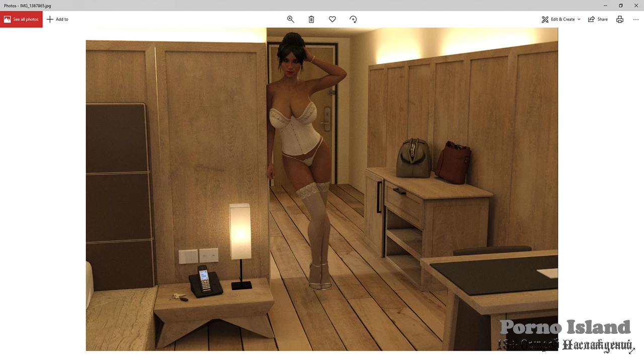
Task: Restore down the Photos window
Action: tap(620, 6)
